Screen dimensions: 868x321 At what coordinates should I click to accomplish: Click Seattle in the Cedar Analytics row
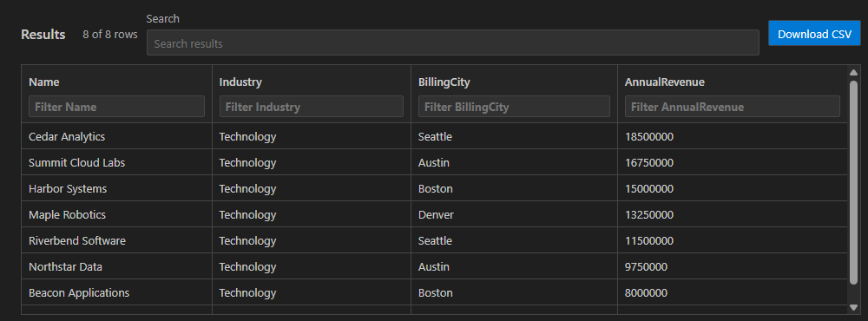[x=435, y=136]
